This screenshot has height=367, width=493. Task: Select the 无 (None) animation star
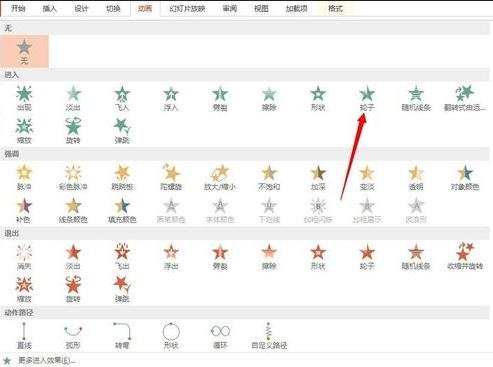pyautogui.click(x=24, y=52)
